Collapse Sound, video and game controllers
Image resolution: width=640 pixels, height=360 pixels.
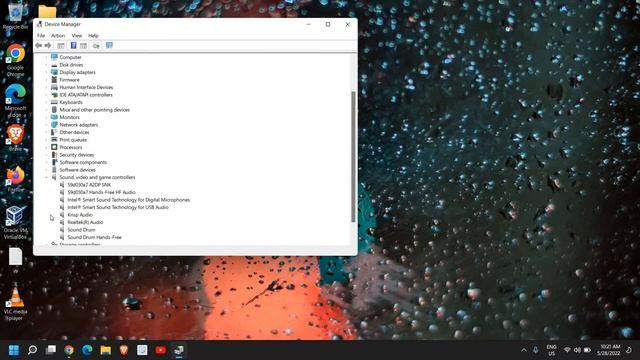(47, 177)
